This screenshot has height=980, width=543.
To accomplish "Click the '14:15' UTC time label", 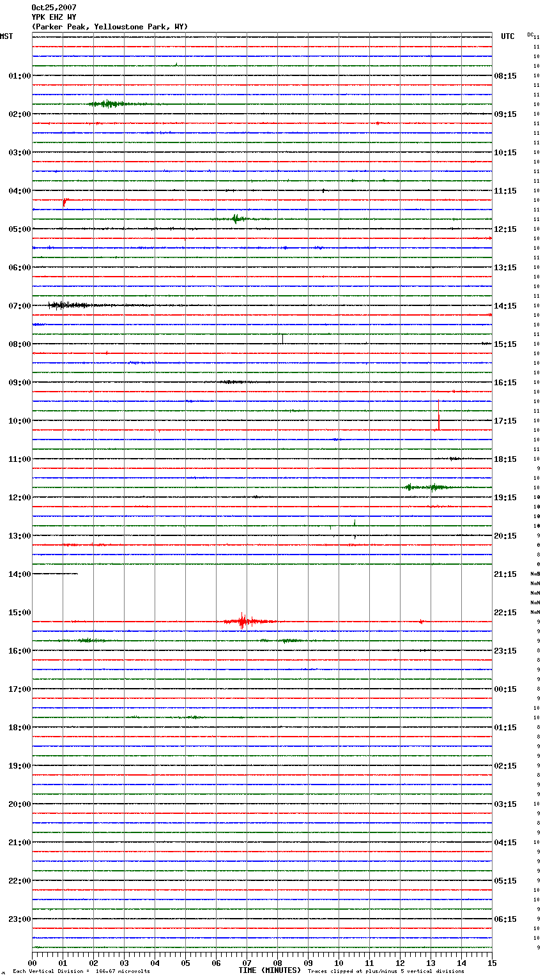I will 505,306.
